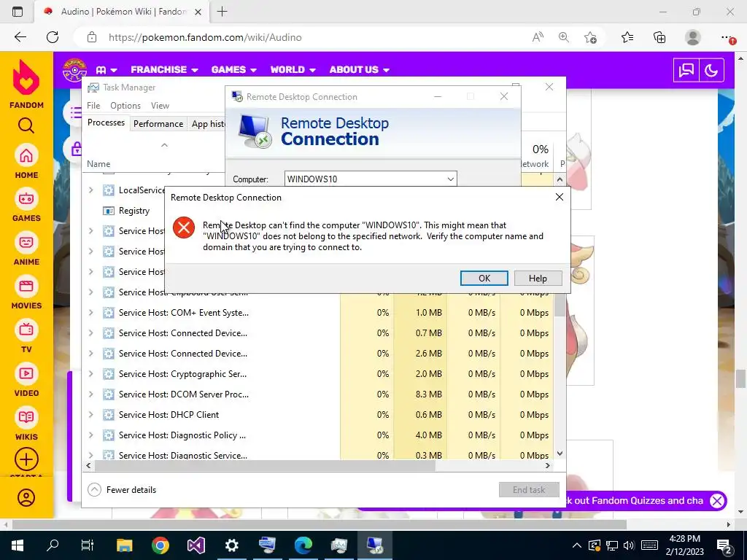This screenshot has height=560, width=747.
Task: Open the ABOUT US navigation dropdown
Action: pyautogui.click(x=360, y=69)
